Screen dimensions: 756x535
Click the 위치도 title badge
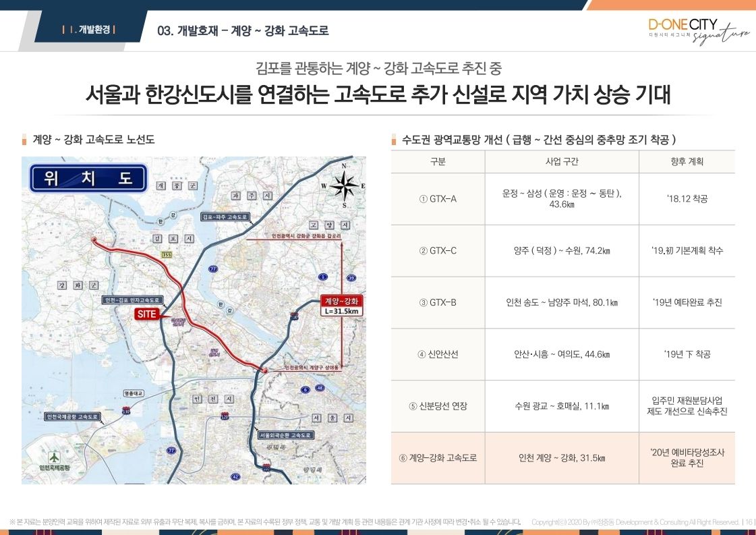click(88, 179)
